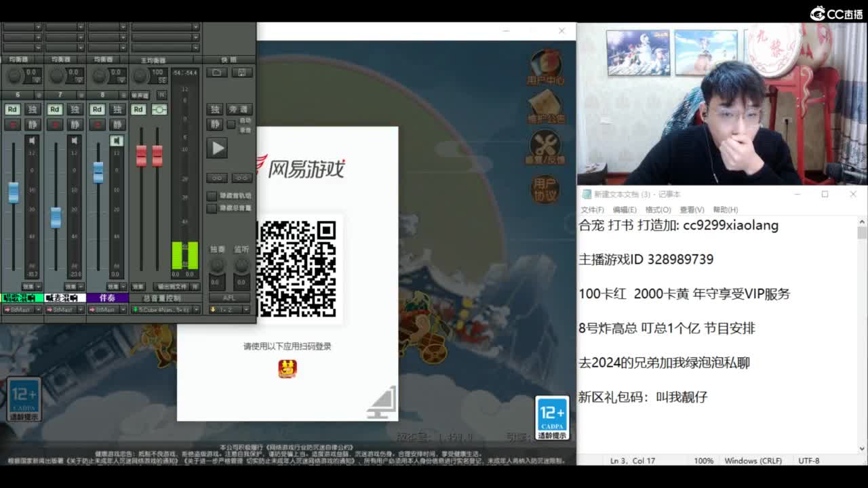Screen dimensions: 868x488
Task: Click the orange game app icon below scan prompt
Action: coord(288,369)
